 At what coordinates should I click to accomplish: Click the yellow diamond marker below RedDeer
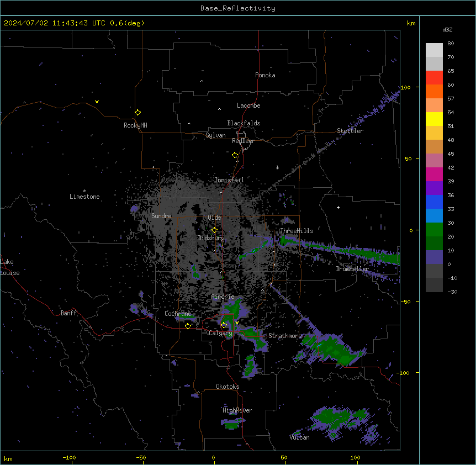(235, 155)
